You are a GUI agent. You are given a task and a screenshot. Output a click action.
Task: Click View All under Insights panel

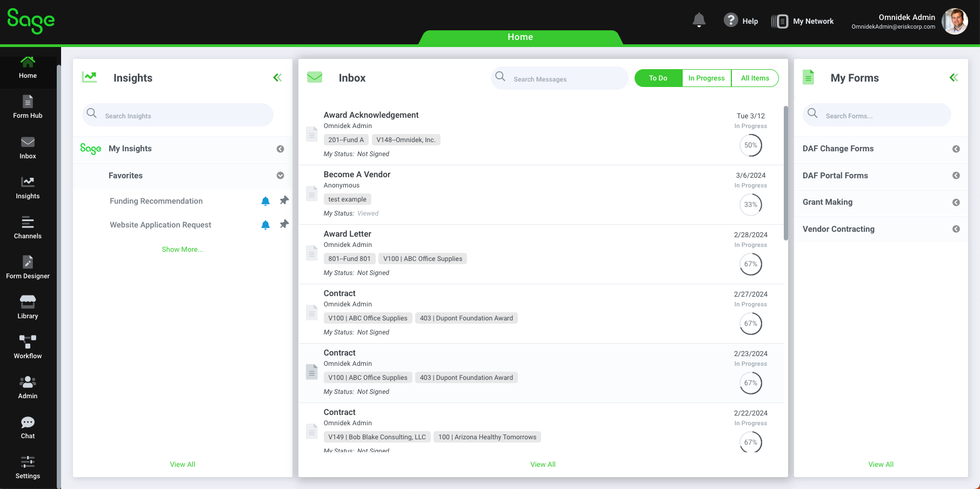pyautogui.click(x=183, y=465)
